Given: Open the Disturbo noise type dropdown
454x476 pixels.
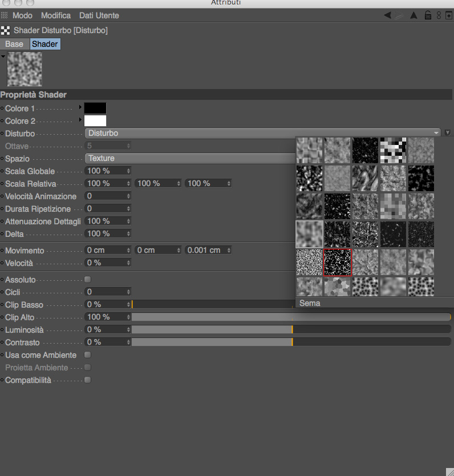Looking at the screenshot, I should (x=262, y=133).
